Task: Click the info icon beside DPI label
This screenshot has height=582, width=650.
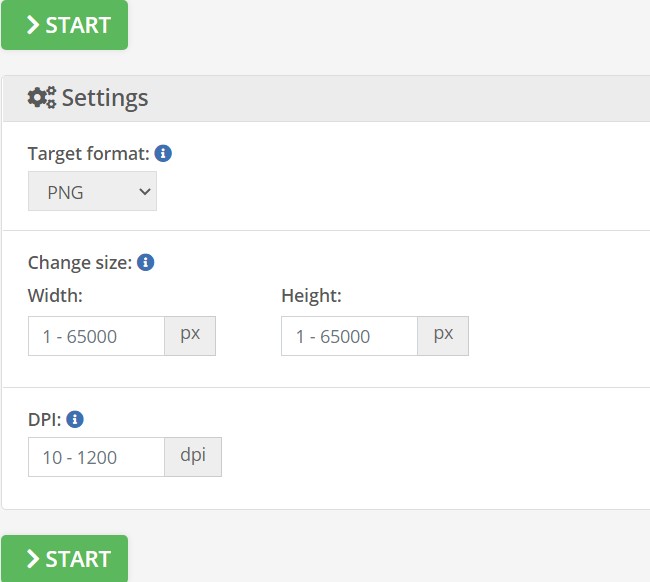Action: [x=75, y=419]
